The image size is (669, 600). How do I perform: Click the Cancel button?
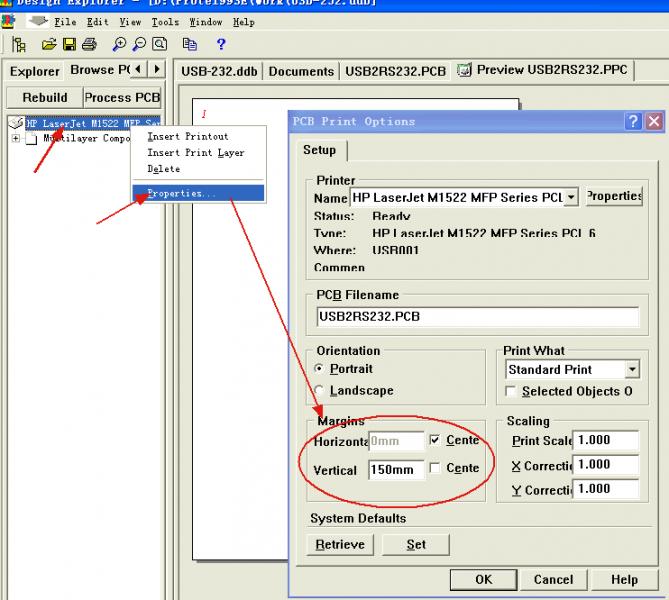coord(553,580)
